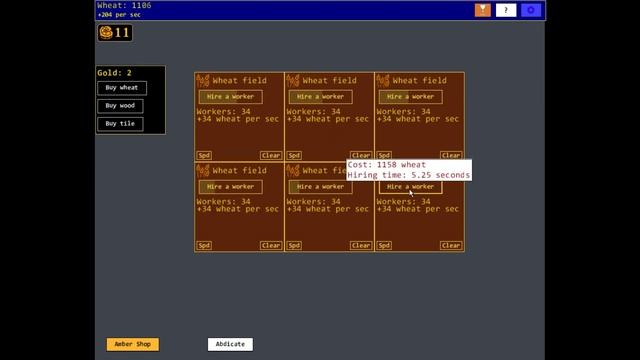
Task: Click '+34 wheat per sec' in top-left field
Action: pyautogui.click(x=238, y=119)
